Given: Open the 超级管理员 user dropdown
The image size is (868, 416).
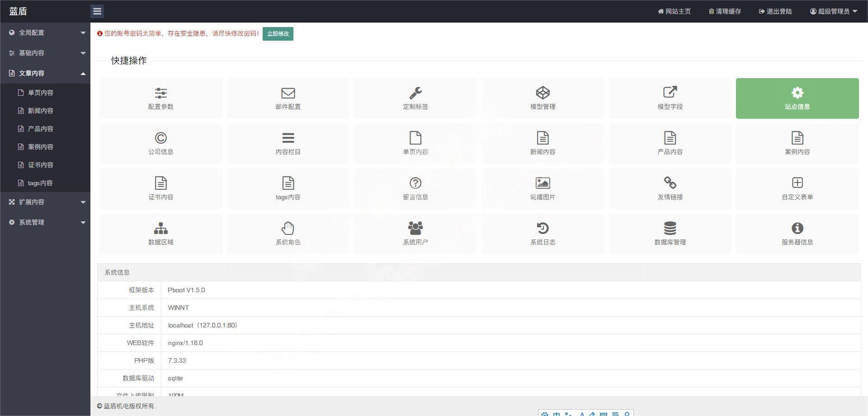Looking at the screenshot, I should (x=834, y=11).
